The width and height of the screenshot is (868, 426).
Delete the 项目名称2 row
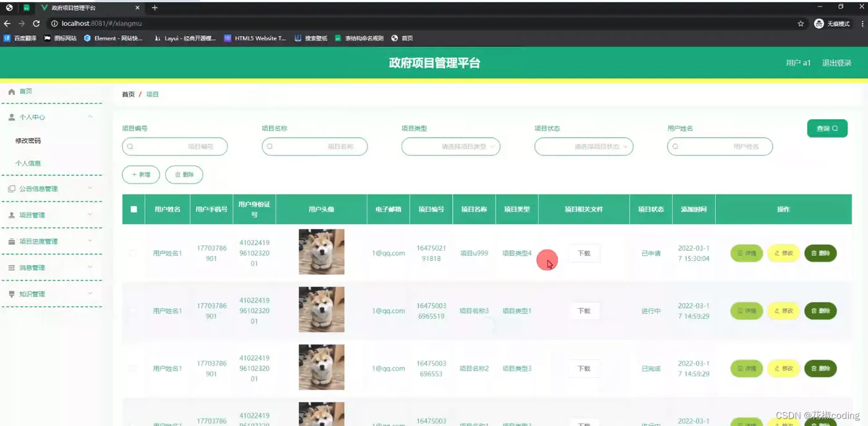tap(820, 368)
